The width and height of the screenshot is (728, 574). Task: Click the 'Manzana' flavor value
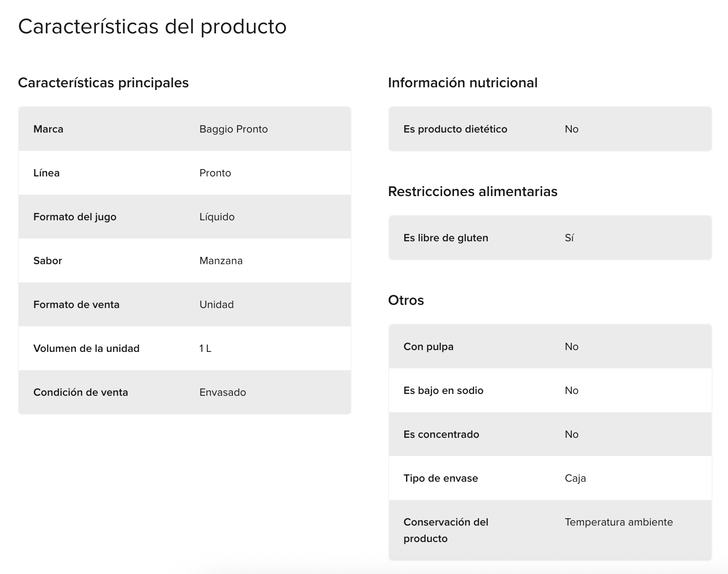[221, 261]
